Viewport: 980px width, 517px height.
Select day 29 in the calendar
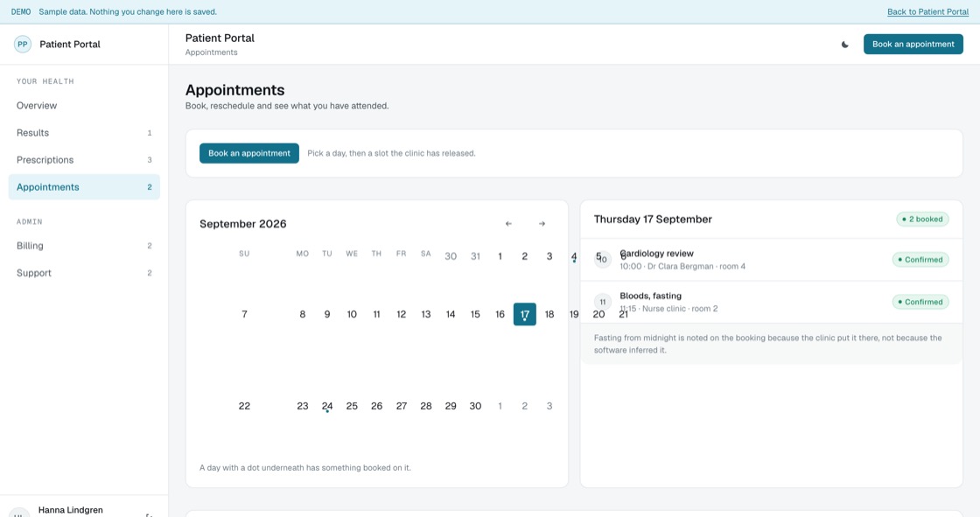pyautogui.click(x=451, y=407)
